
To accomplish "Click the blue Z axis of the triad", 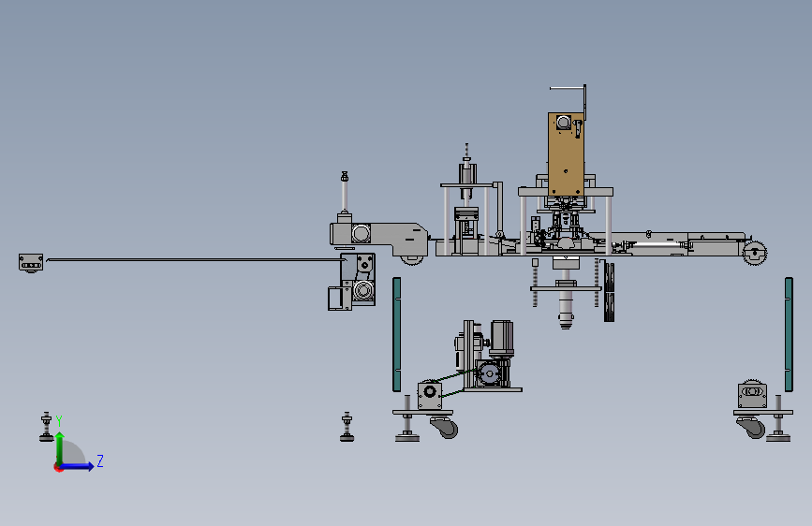I will [78, 466].
